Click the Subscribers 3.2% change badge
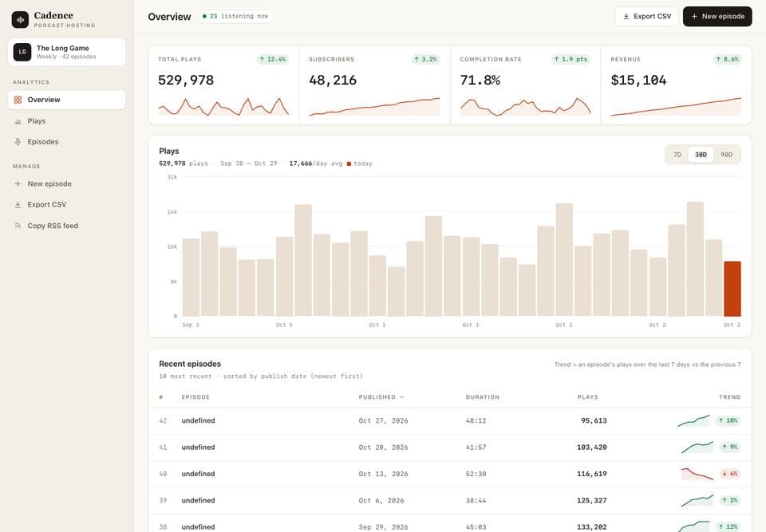The image size is (766, 532). pos(425,59)
